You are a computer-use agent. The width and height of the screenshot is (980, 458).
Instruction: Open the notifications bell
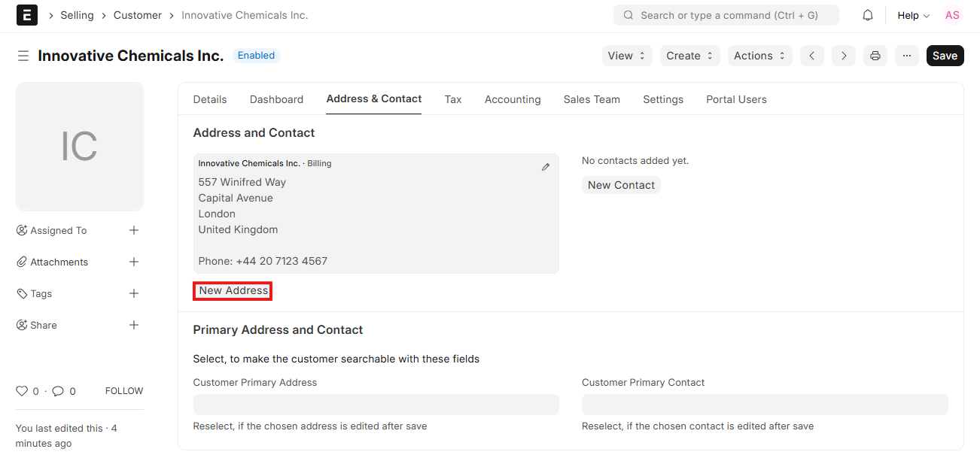click(x=868, y=15)
